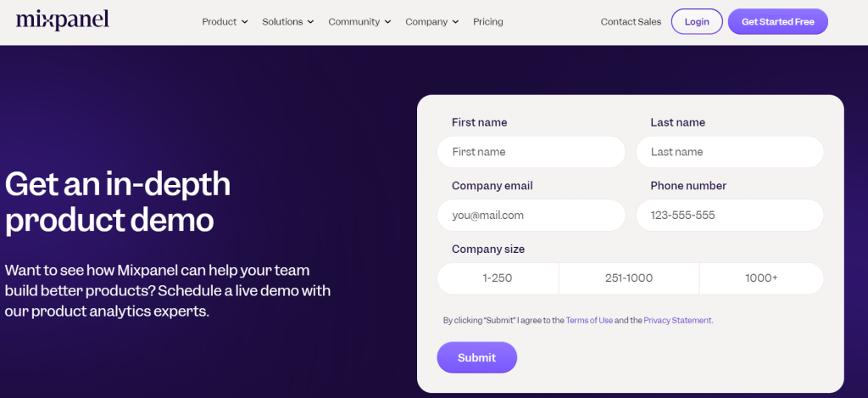Choose the 1-250 company size option
Screen dimensions: 868x398
[x=498, y=278]
